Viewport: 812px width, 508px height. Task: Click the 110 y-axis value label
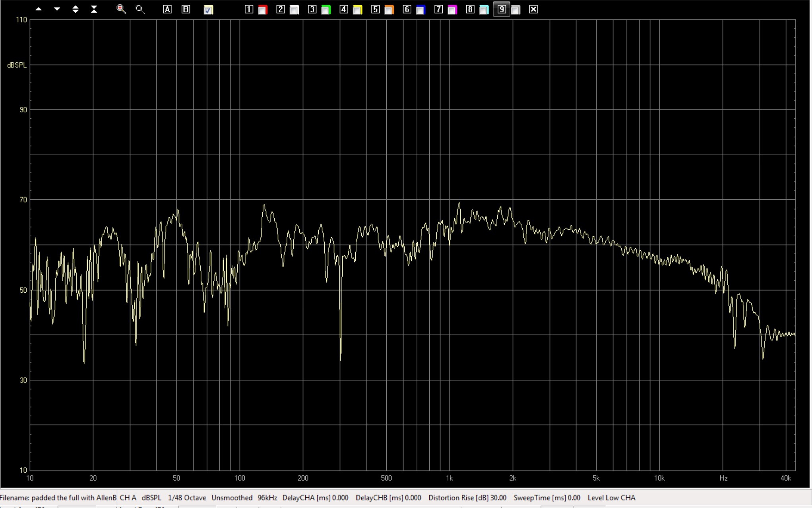tap(21, 20)
